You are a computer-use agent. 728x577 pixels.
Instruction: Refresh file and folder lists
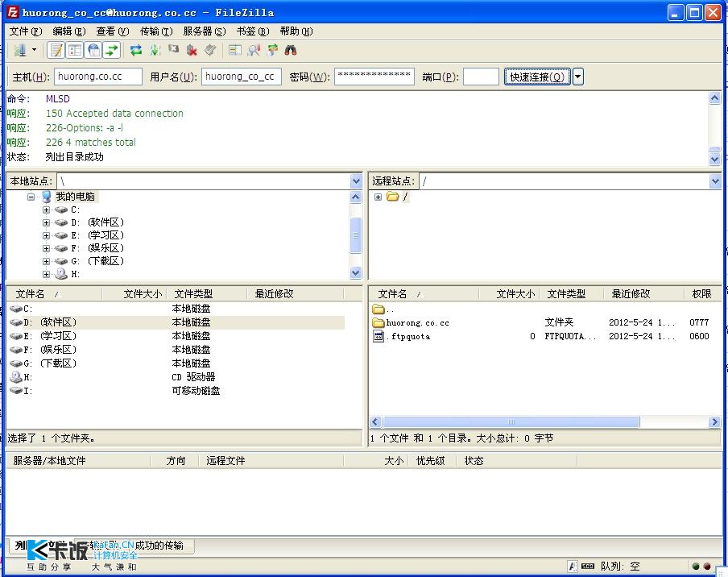coord(136,50)
